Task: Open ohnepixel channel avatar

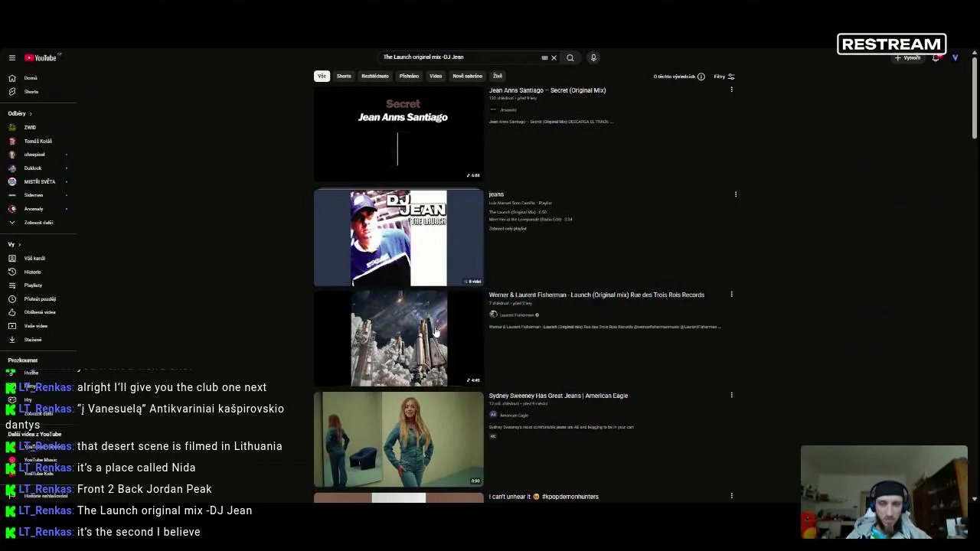Action: pos(11,155)
